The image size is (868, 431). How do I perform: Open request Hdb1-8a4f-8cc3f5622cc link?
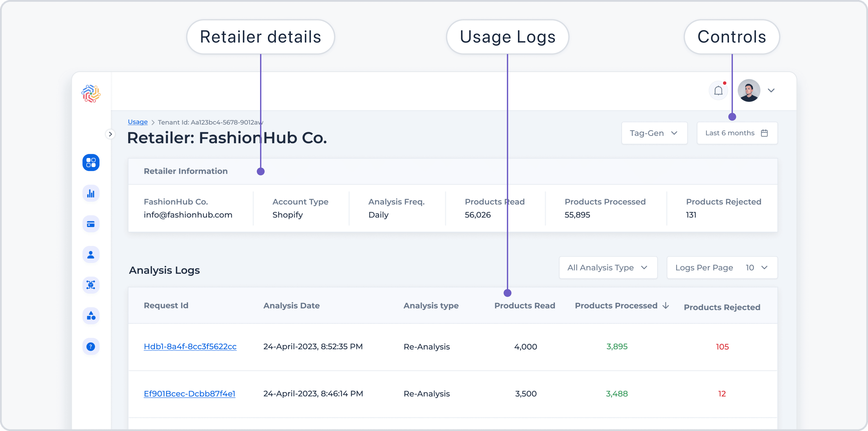point(190,347)
